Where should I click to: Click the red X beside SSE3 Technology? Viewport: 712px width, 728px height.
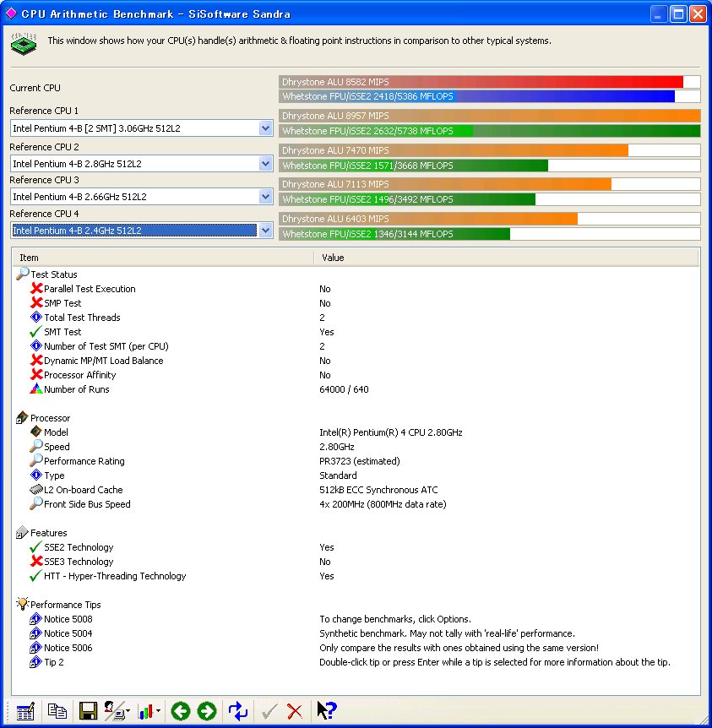[x=36, y=562]
